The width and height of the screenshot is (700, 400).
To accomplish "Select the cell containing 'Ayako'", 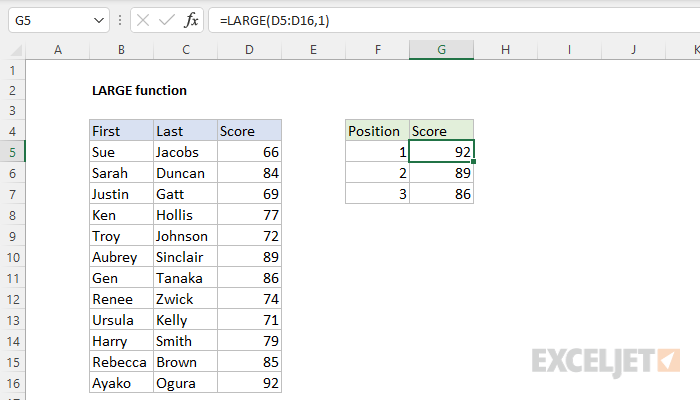I will pos(121,383).
